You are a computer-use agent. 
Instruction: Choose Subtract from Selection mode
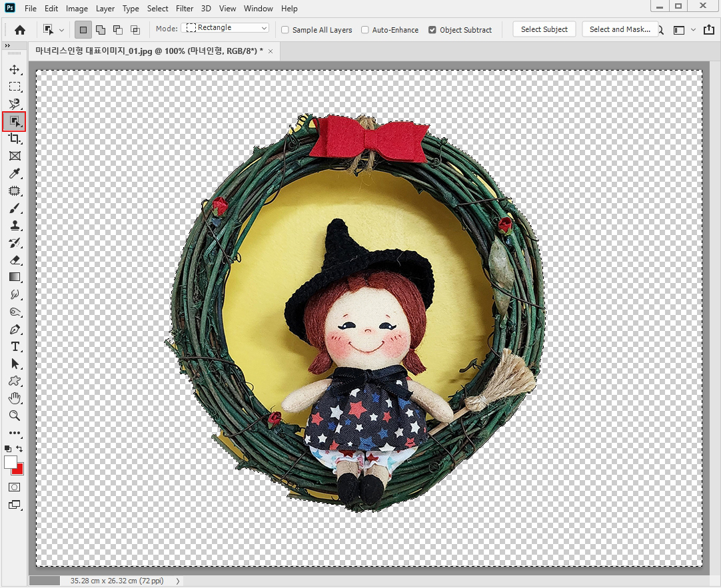click(118, 30)
